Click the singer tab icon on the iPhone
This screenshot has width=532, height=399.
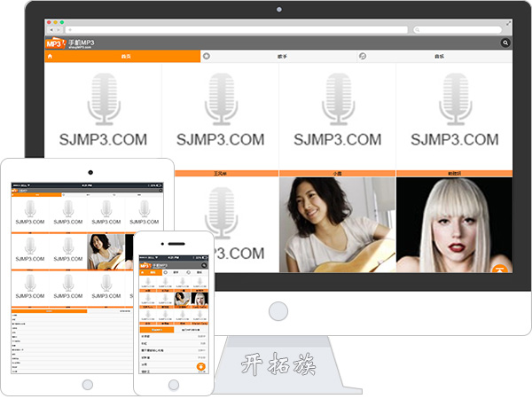coord(166,272)
